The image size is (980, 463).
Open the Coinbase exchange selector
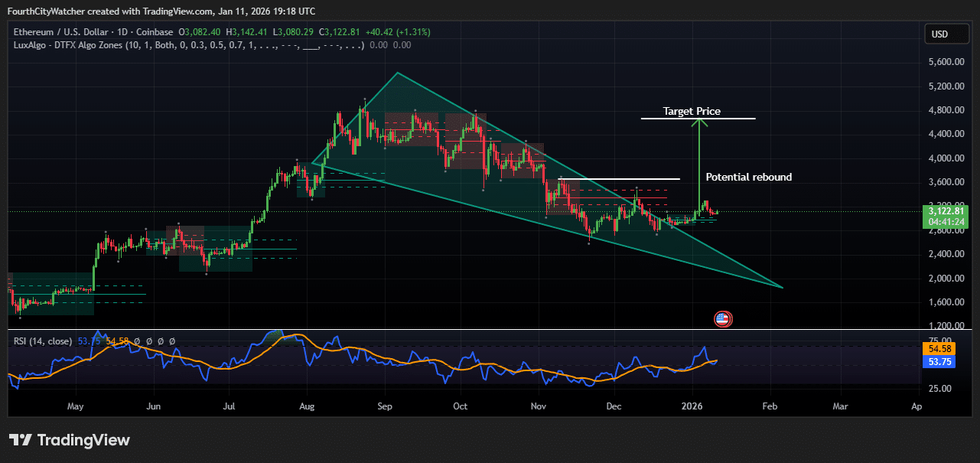point(148,32)
